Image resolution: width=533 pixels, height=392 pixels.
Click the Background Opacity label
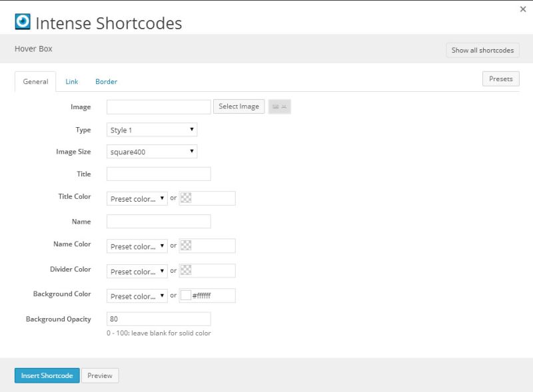click(59, 319)
